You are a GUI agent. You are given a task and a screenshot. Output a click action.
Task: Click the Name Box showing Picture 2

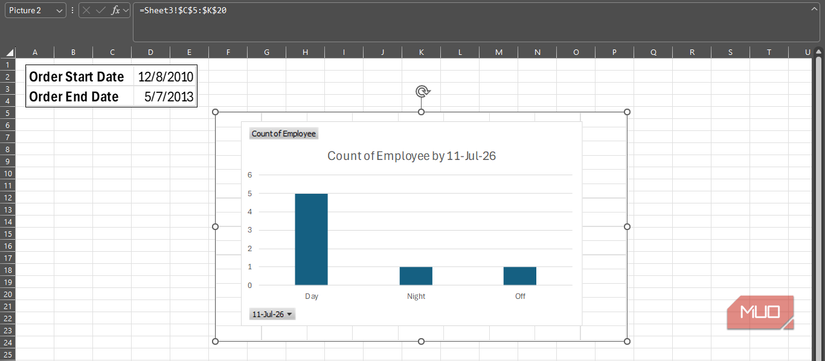coord(36,10)
